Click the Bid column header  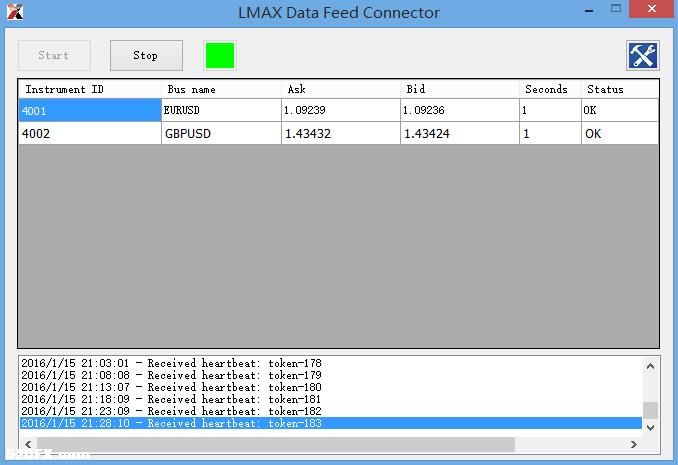coord(460,89)
